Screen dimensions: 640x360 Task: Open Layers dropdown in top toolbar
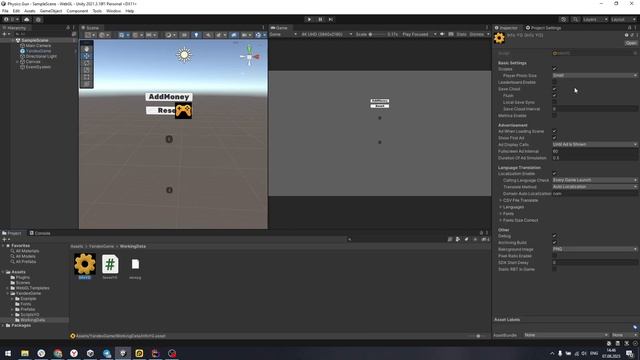pyautogui.click(x=595, y=19)
